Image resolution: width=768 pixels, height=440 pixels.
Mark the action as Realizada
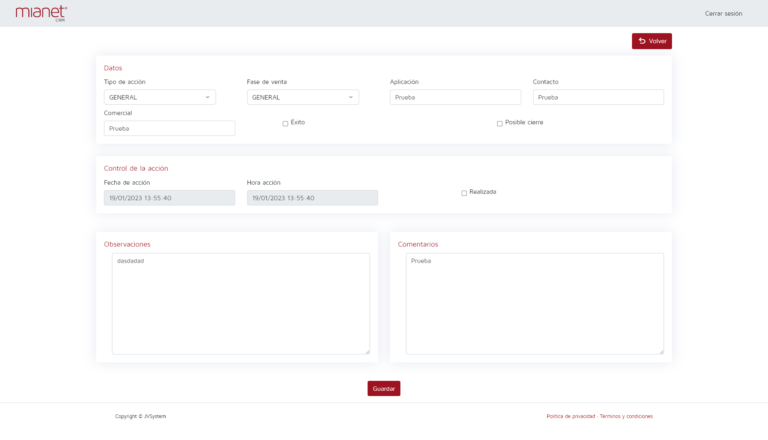pyautogui.click(x=464, y=193)
